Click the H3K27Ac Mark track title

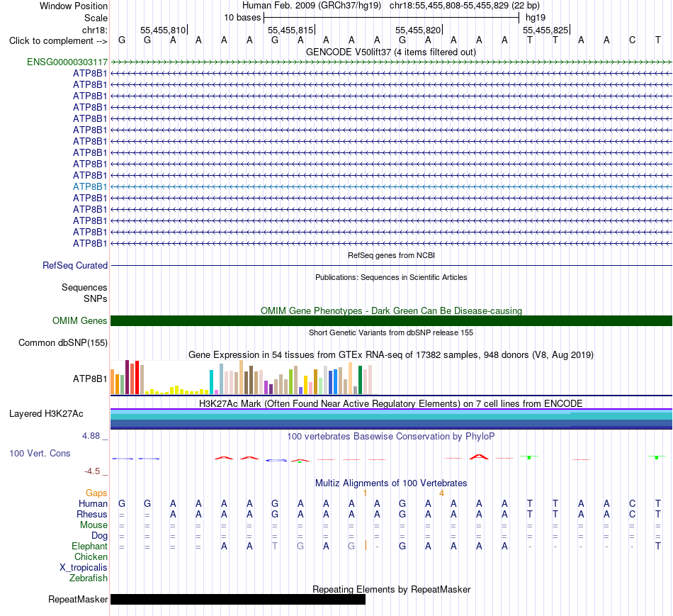tap(391, 404)
